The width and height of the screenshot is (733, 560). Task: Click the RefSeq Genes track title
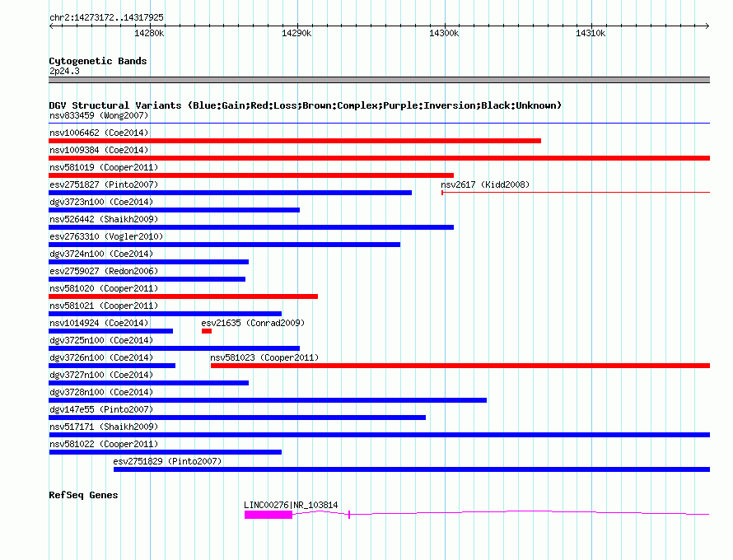click(x=83, y=495)
